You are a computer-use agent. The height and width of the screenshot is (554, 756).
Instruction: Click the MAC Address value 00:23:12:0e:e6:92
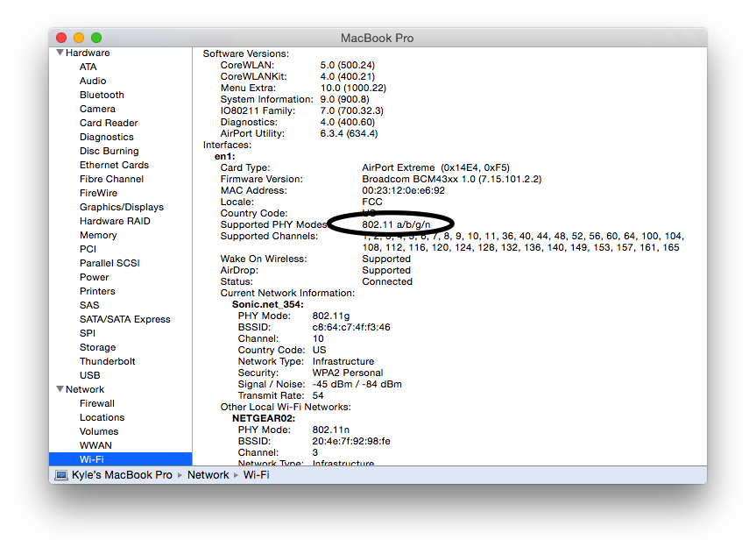pos(403,190)
